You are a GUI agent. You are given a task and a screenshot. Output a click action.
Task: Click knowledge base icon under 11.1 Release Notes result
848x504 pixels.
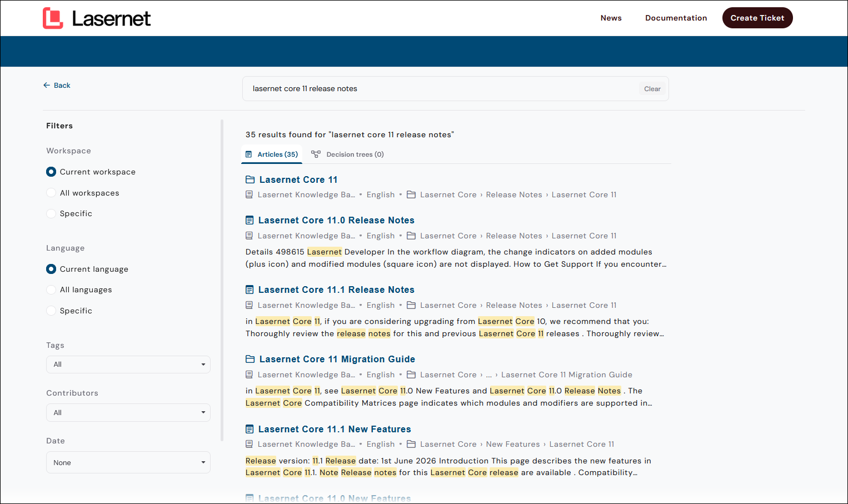249,306
